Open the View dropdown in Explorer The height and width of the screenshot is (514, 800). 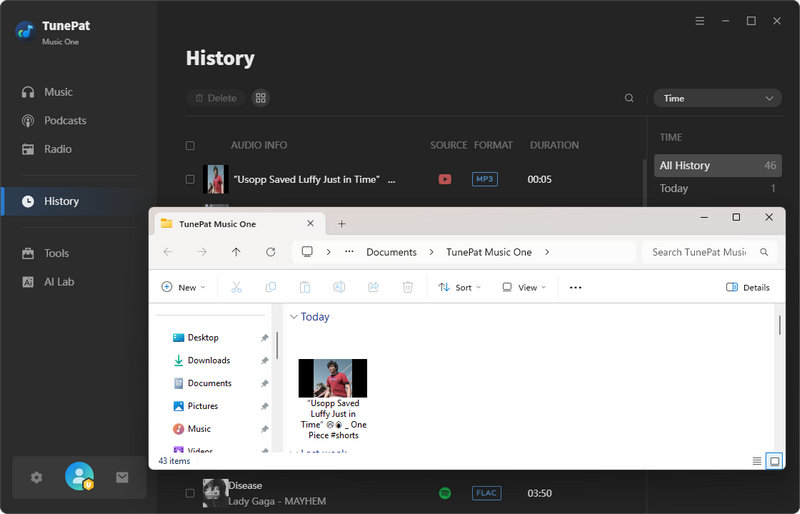[524, 287]
